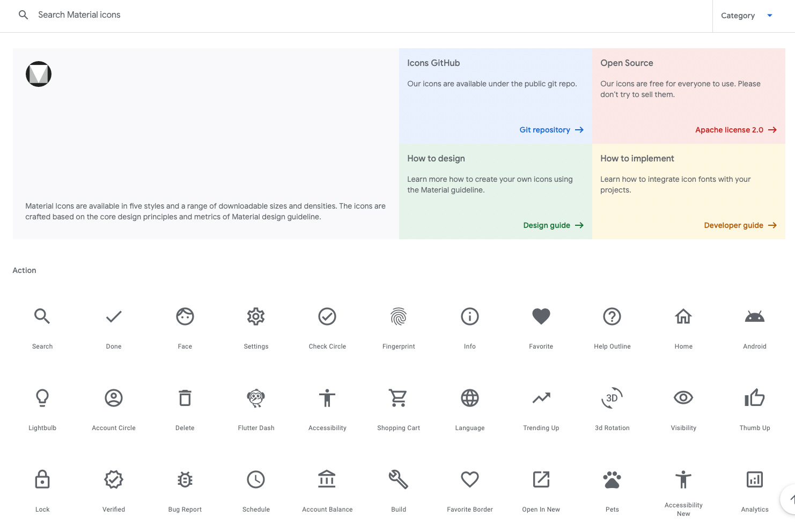Select the Fingerprint icon
This screenshot has width=795, height=532.
pos(399,317)
